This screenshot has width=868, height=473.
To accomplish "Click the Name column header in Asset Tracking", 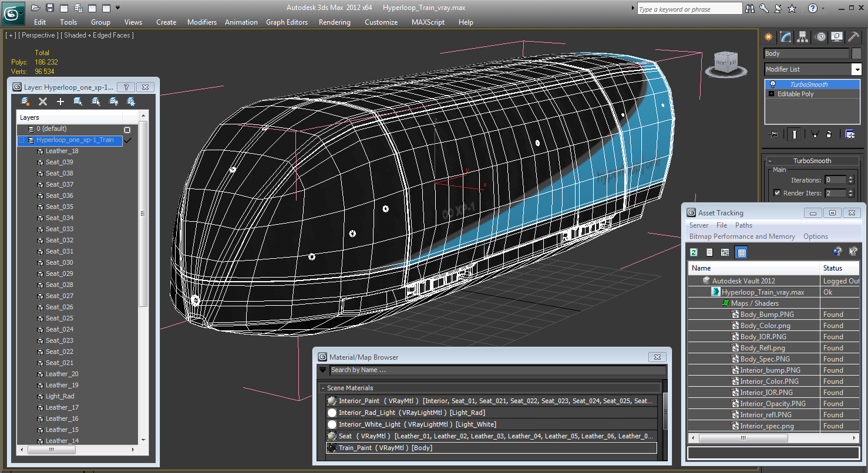I will [753, 268].
